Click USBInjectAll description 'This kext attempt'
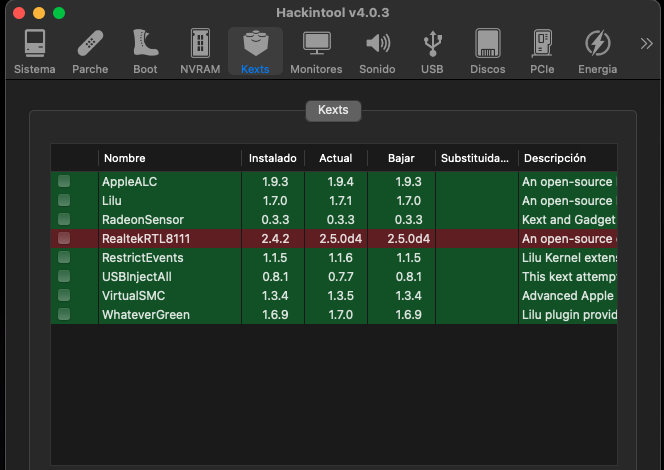 tap(569, 277)
